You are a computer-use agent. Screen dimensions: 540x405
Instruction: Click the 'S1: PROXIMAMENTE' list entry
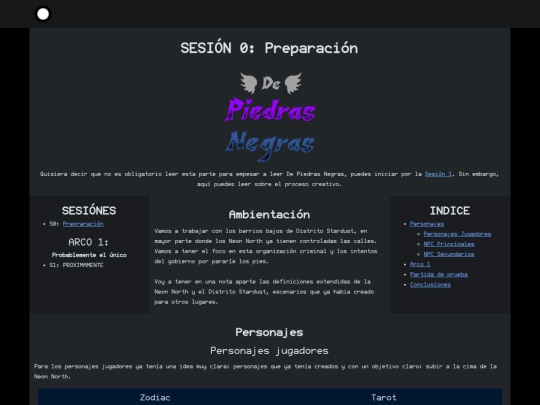coord(76,265)
